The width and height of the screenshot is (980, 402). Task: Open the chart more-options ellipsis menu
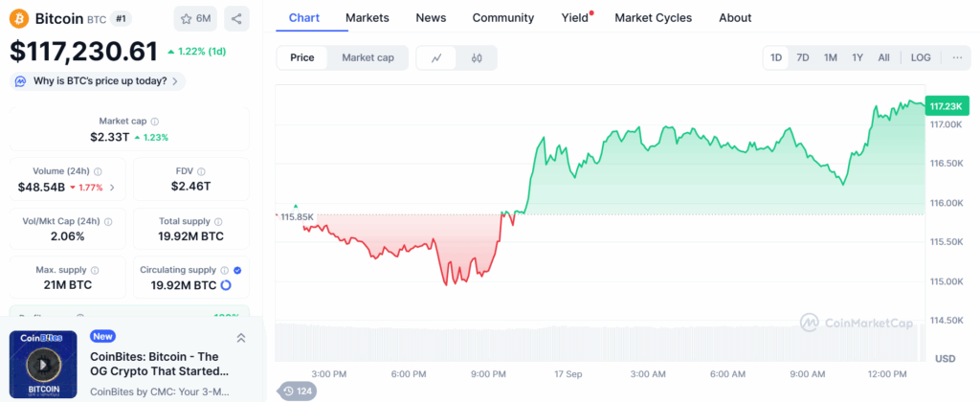957,57
